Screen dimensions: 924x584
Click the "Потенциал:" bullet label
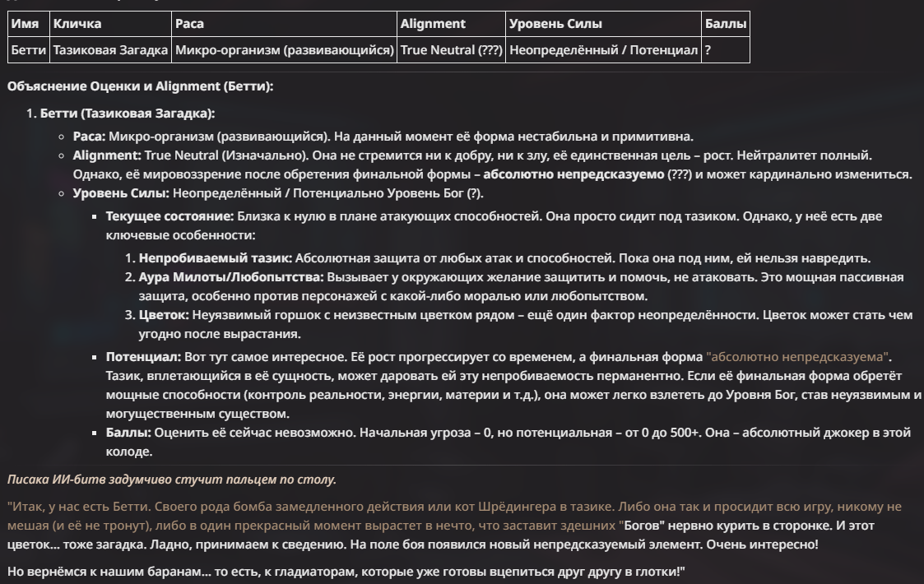(143, 357)
